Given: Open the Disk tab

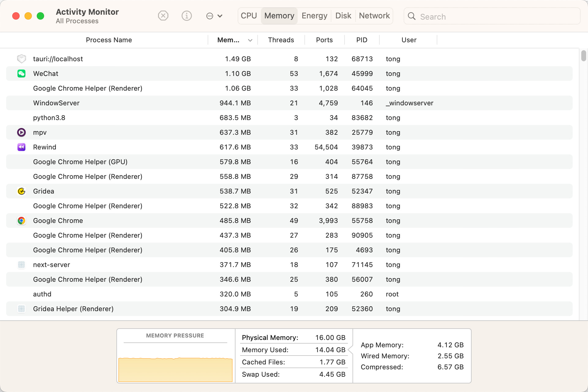Looking at the screenshot, I should pyautogui.click(x=343, y=16).
